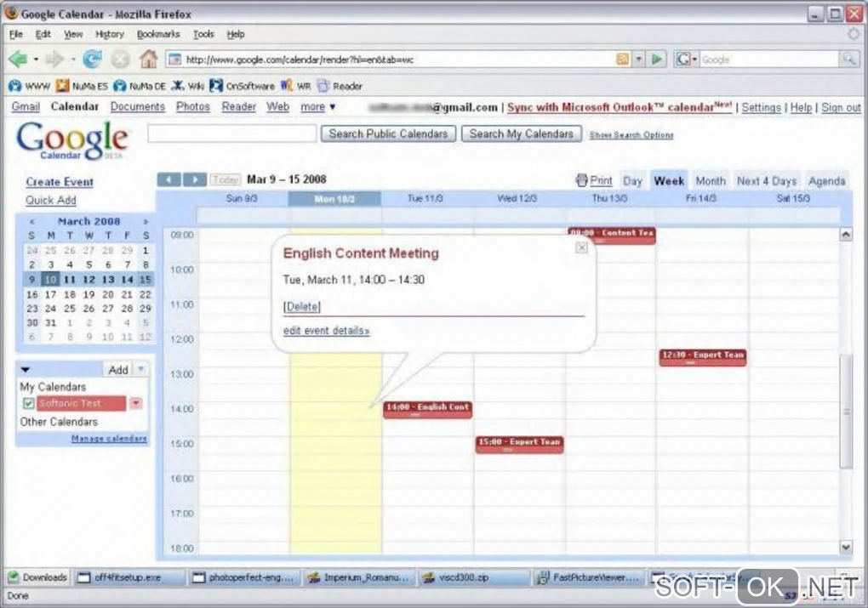Click the Sign out link

point(841,107)
